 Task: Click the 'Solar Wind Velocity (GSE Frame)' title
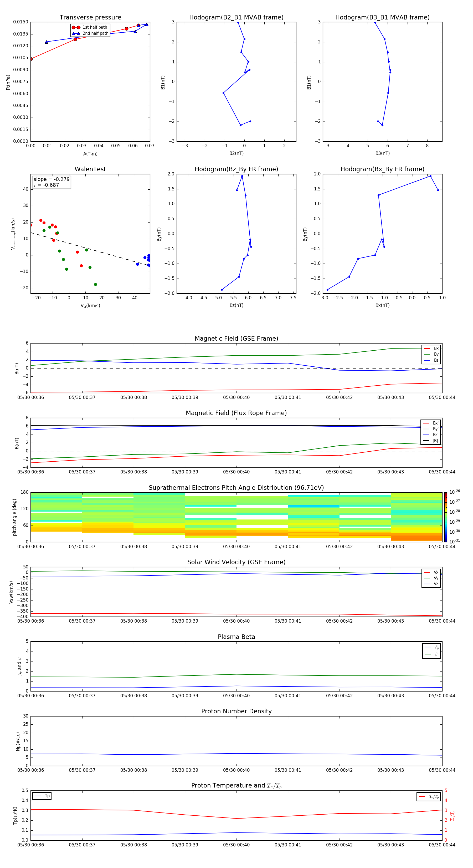pos(236,562)
